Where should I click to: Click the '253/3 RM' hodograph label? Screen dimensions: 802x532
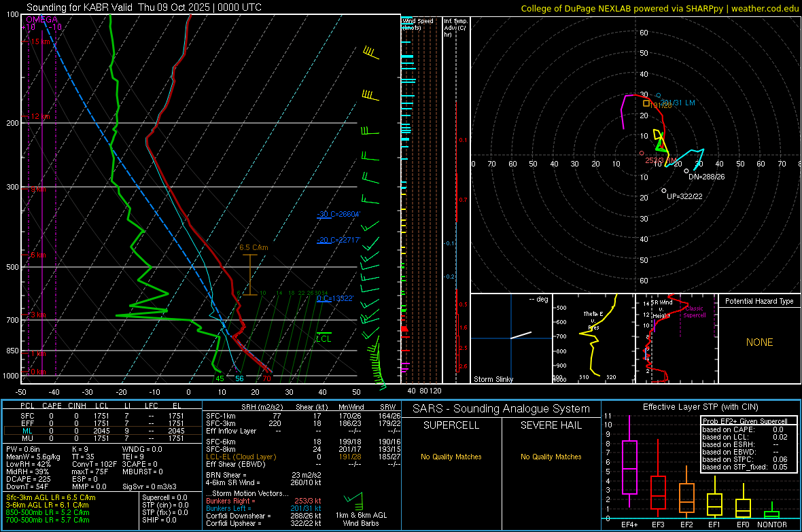pyautogui.click(x=661, y=160)
